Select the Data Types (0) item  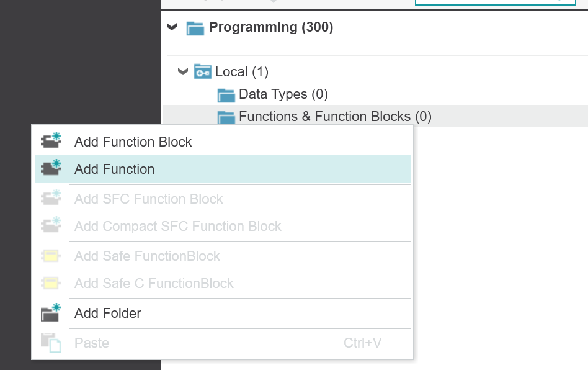tap(283, 94)
